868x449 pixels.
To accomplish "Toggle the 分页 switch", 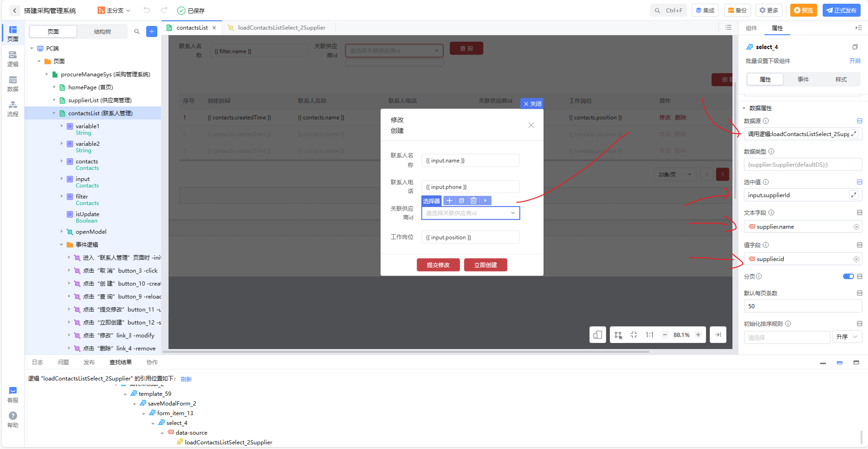I will [848, 276].
